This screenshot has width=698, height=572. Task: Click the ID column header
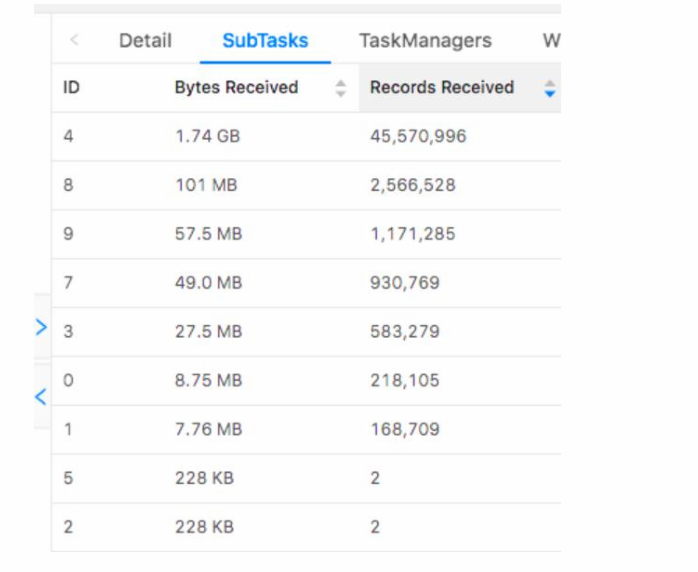[71, 88]
